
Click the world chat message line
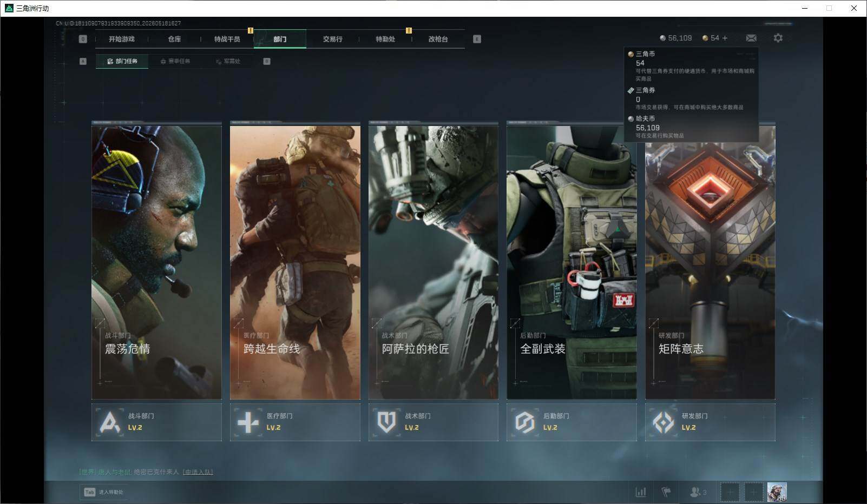click(x=146, y=472)
